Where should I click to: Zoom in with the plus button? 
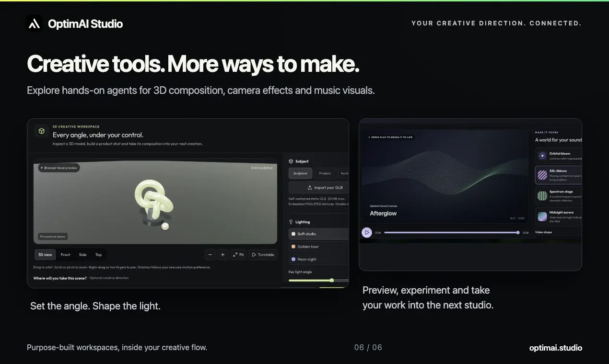[x=223, y=255]
